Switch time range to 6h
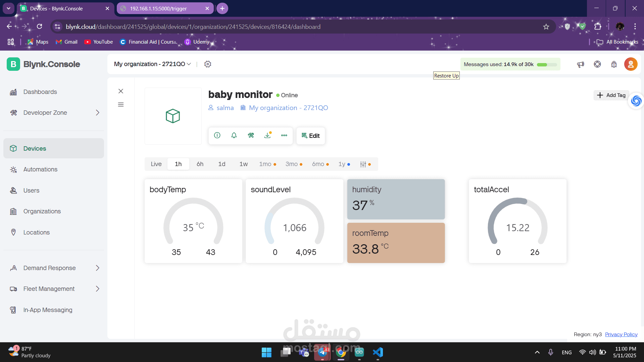 point(200,164)
